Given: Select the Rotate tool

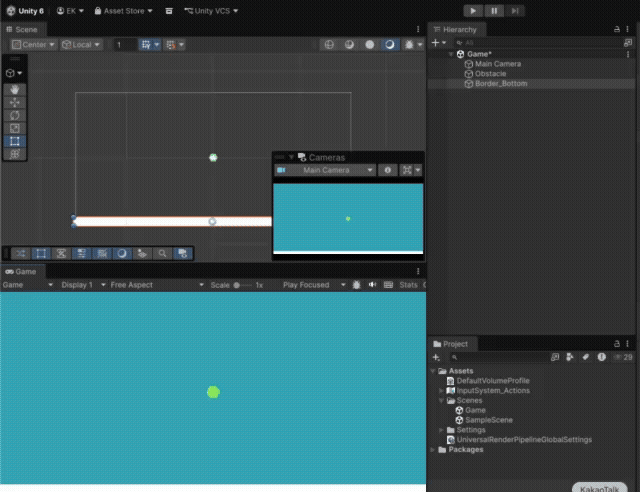Looking at the screenshot, I should [15, 116].
